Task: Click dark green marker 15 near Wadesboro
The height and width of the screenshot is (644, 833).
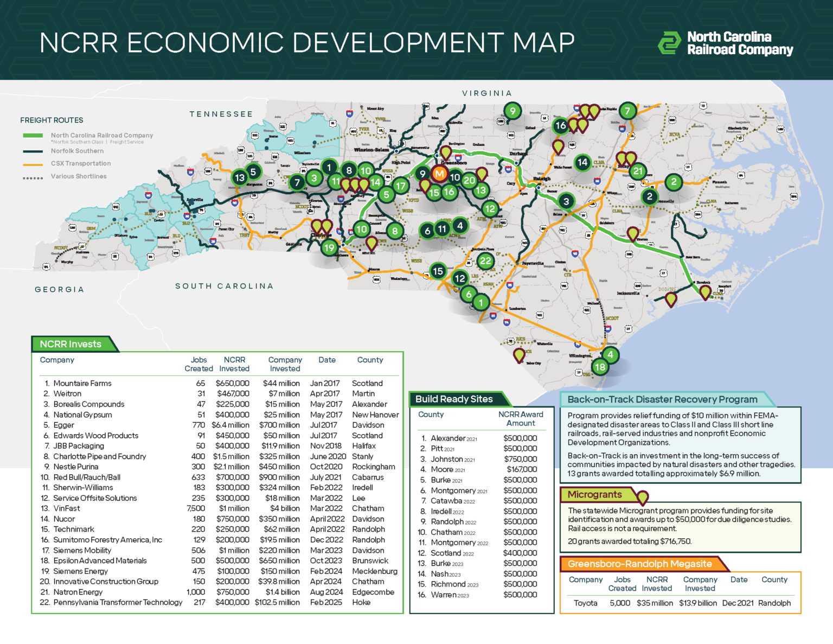Action: coord(438,271)
